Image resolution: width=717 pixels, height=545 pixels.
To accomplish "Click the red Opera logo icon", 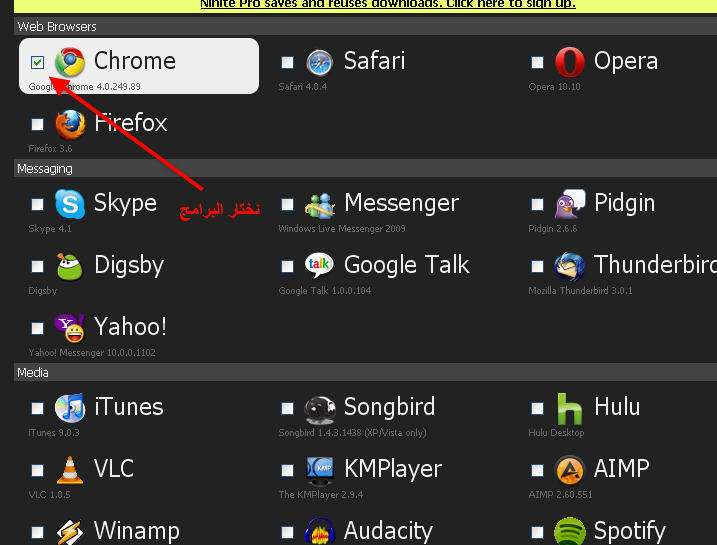I will (569, 62).
